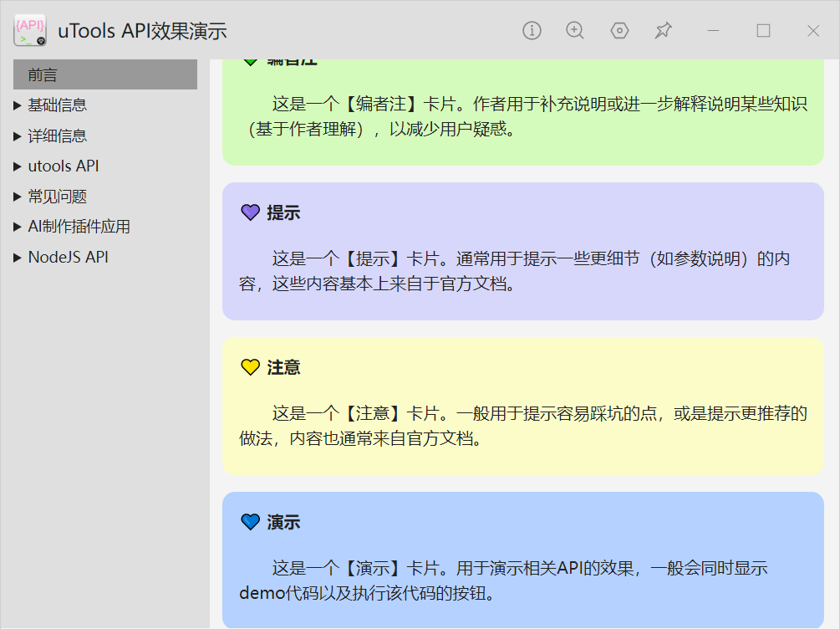Close the uTools window
This screenshot has height=629, width=840.
pos(813,31)
